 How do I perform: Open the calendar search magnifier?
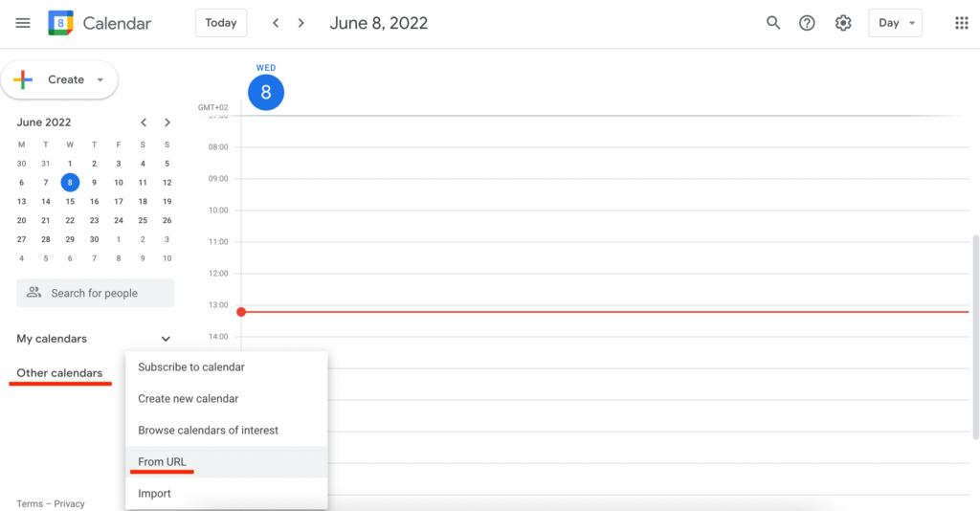(773, 23)
